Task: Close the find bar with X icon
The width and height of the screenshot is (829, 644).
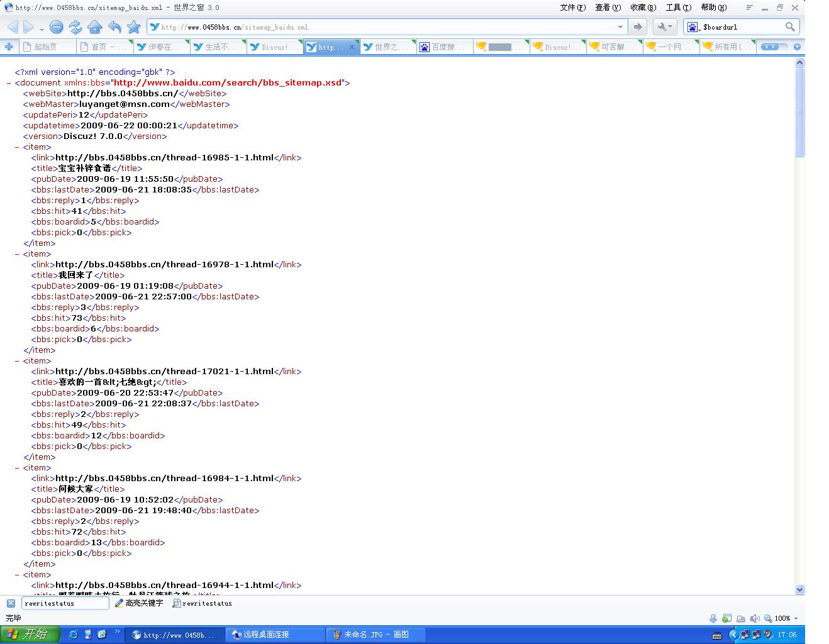Action: pyautogui.click(x=11, y=603)
